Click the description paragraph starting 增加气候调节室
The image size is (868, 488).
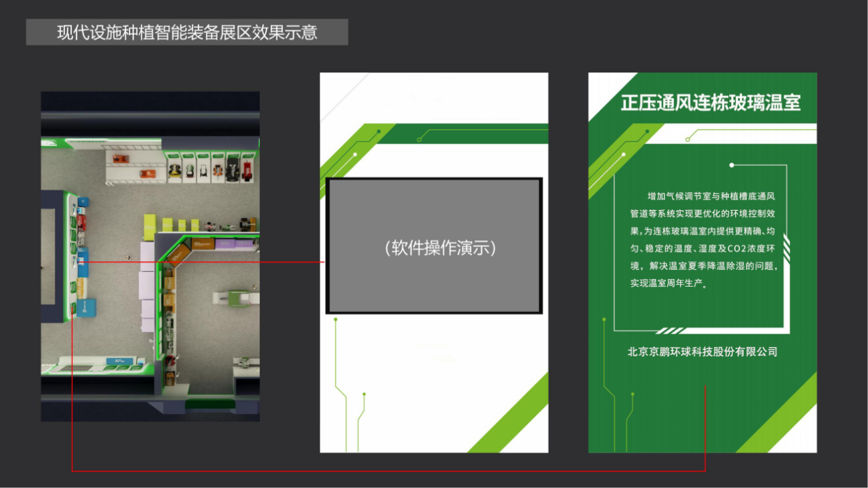click(x=704, y=240)
